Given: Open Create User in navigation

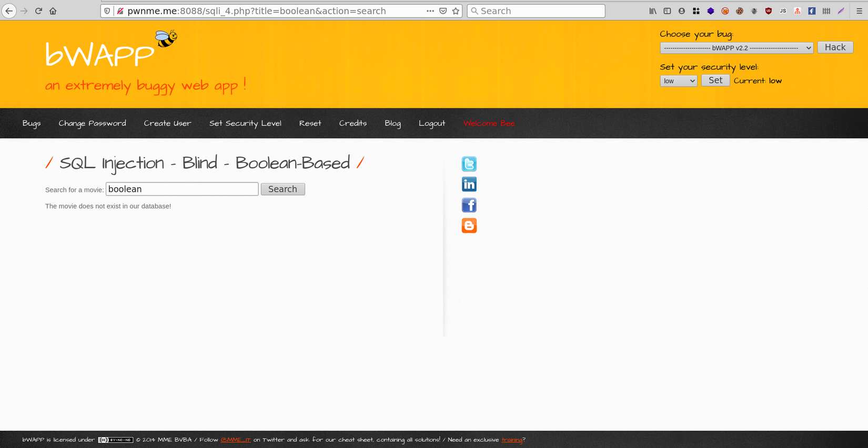Looking at the screenshot, I should [168, 124].
